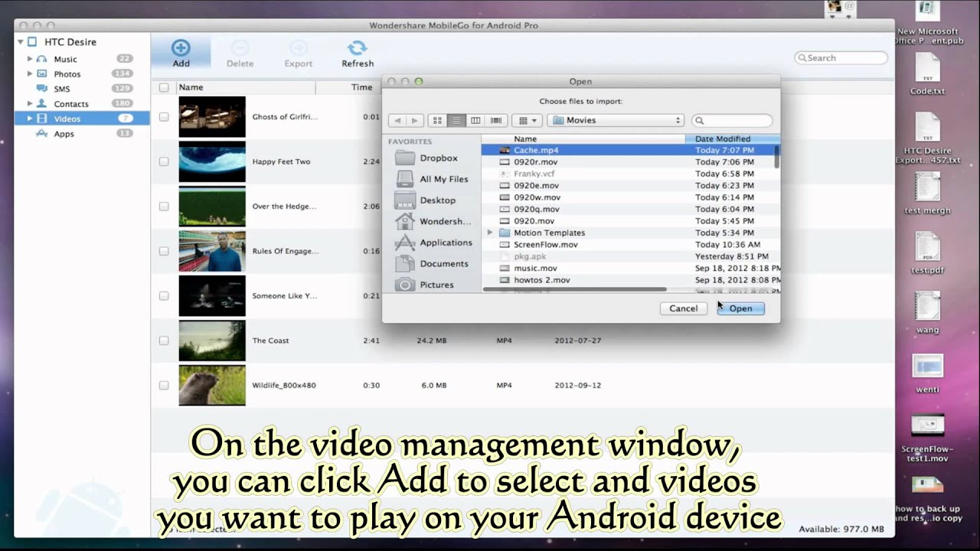
Task: Check the Happy Feet Two checkbox
Action: pos(164,161)
